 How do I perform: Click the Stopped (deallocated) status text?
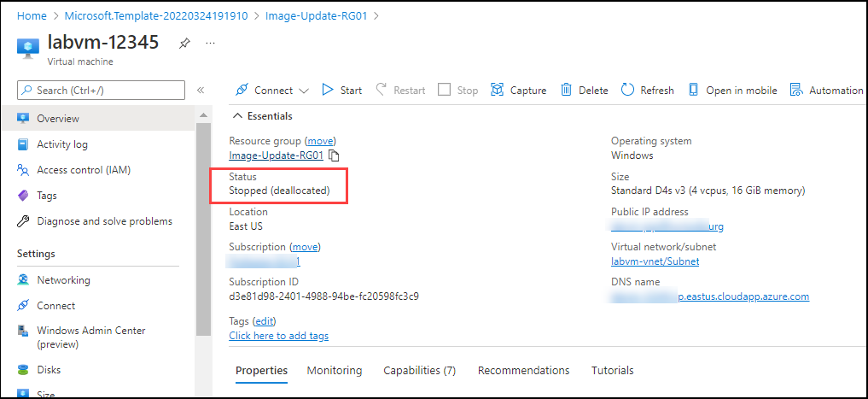pos(280,191)
